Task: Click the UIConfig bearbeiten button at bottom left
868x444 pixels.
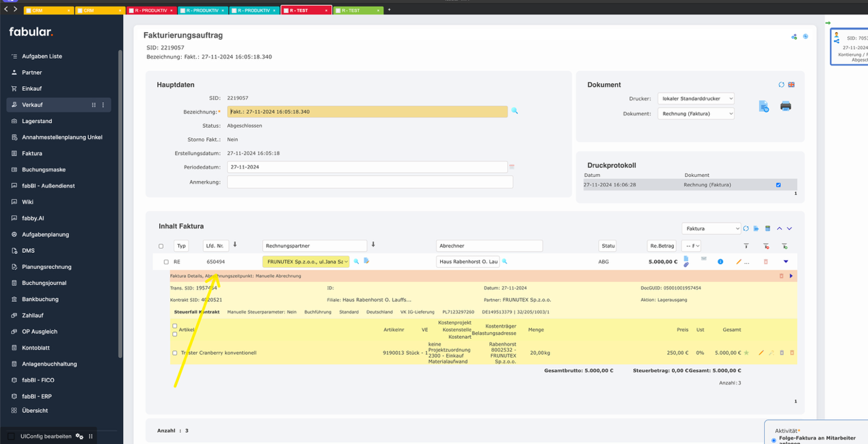Action: pos(48,436)
